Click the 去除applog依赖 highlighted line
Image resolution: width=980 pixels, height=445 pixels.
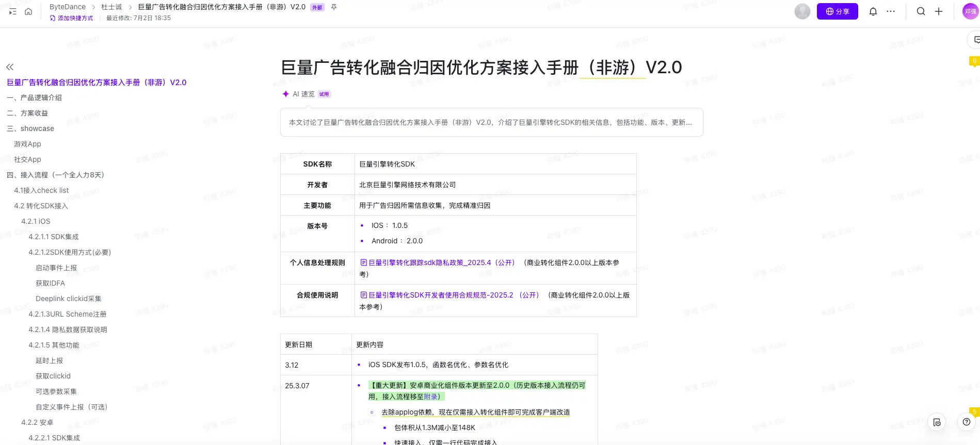[476, 412]
